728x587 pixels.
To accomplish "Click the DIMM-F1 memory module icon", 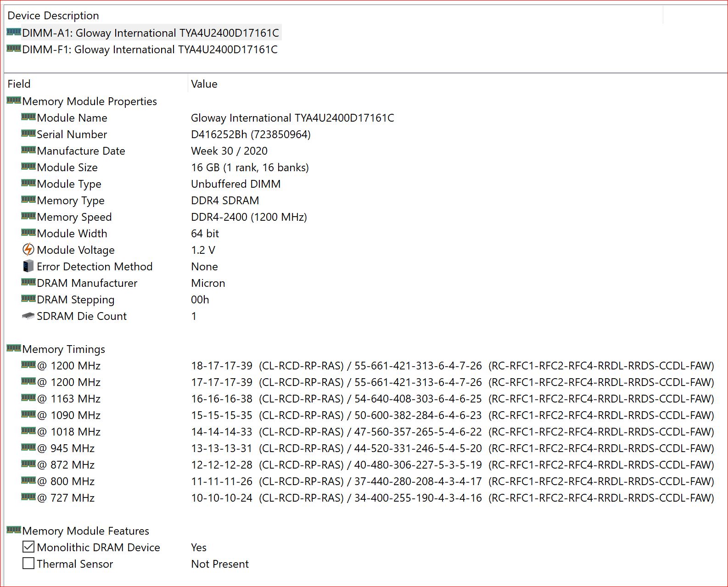I will tap(14, 49).
